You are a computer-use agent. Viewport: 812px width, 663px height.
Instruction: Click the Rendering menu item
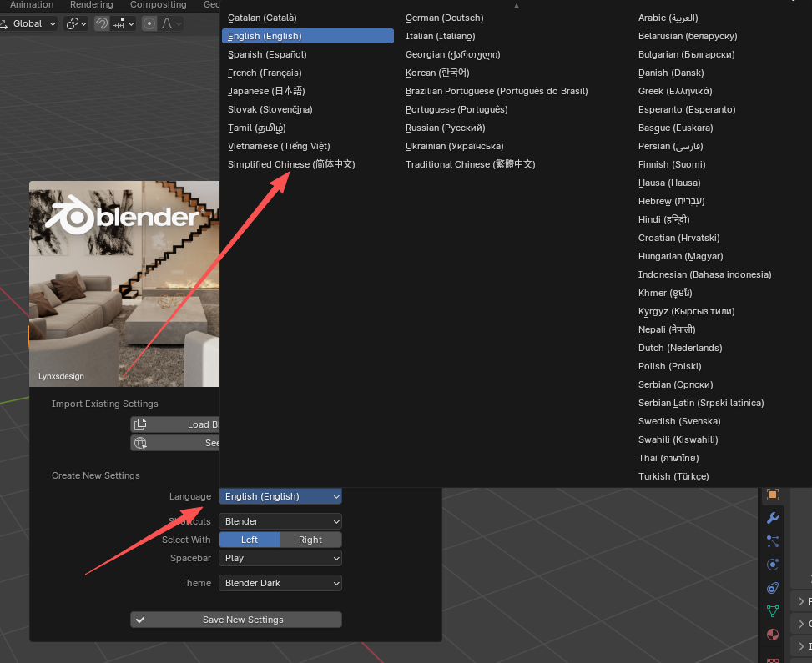[x=91, y=5]
